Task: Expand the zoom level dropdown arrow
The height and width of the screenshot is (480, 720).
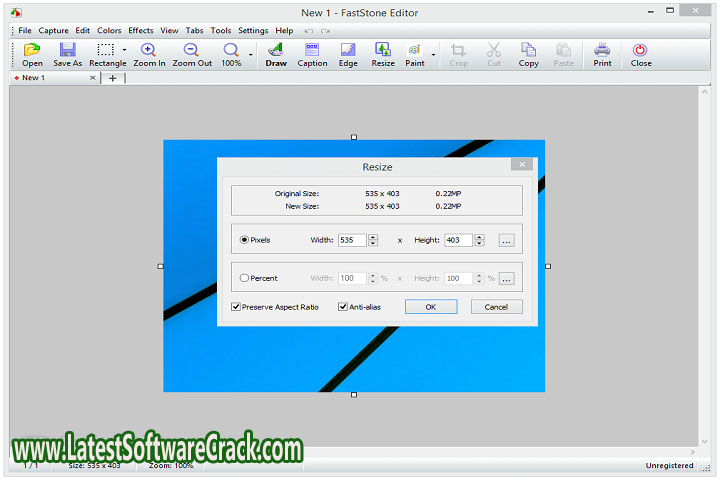Action: pos(251,55)
